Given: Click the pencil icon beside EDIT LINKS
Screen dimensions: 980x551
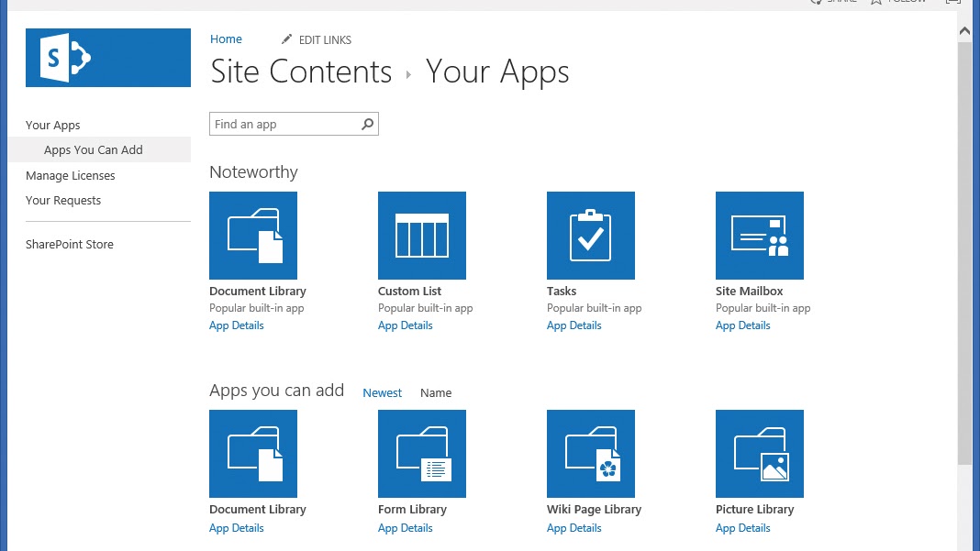Looking at the screenshot, I should click(x=286, y=39).
